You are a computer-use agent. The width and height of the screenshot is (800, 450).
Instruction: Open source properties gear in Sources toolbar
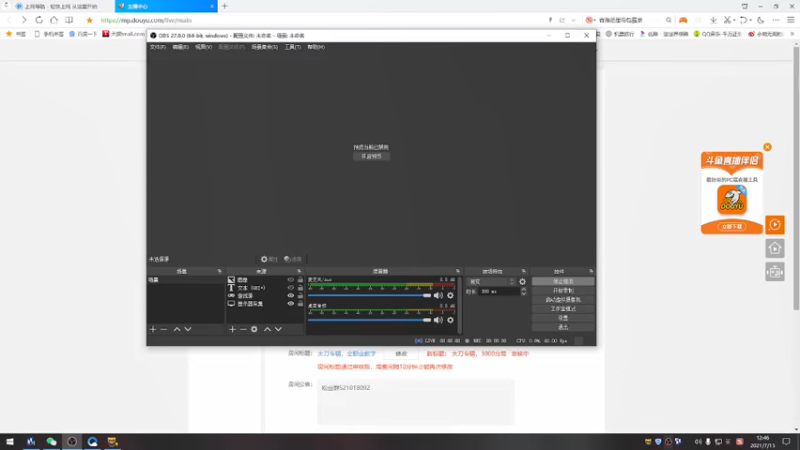[254, 330]
